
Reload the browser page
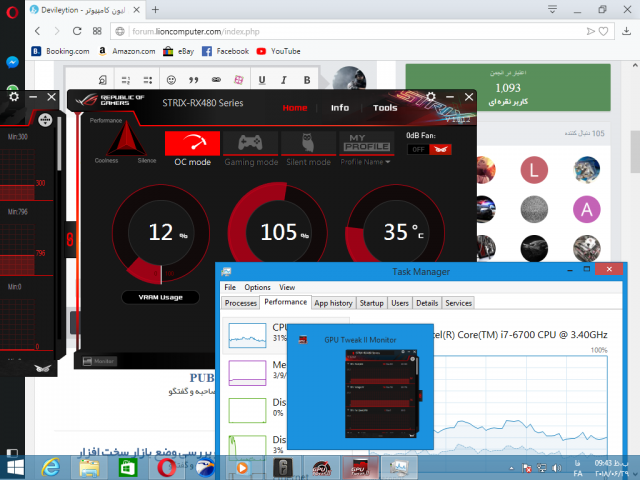click(77, 31)
